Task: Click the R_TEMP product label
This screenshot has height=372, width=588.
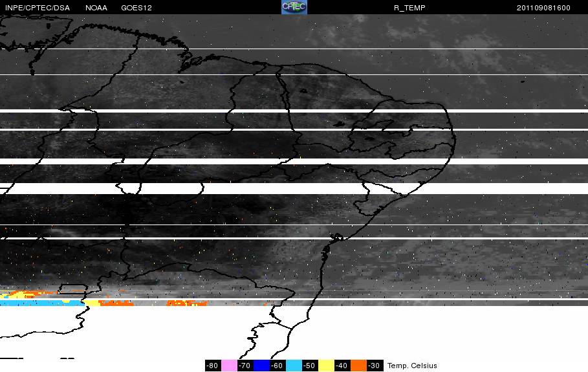Action: (x=409, y=8)
